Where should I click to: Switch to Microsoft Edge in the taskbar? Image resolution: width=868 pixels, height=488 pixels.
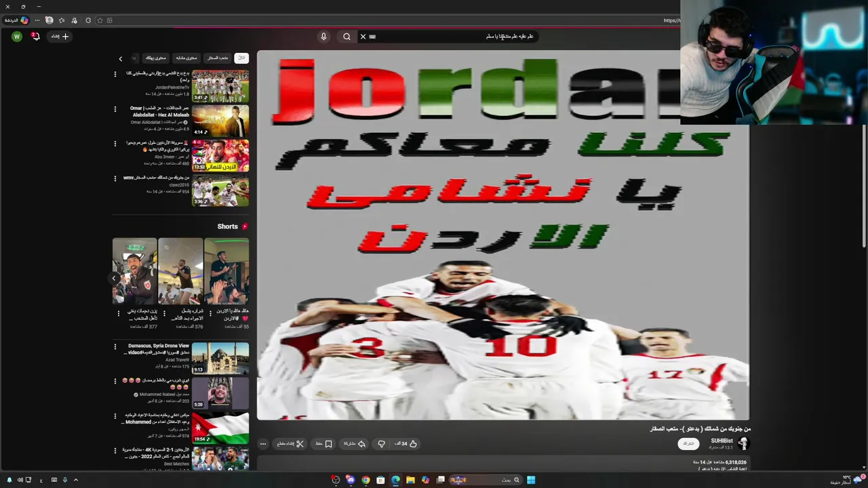[395, 480]
